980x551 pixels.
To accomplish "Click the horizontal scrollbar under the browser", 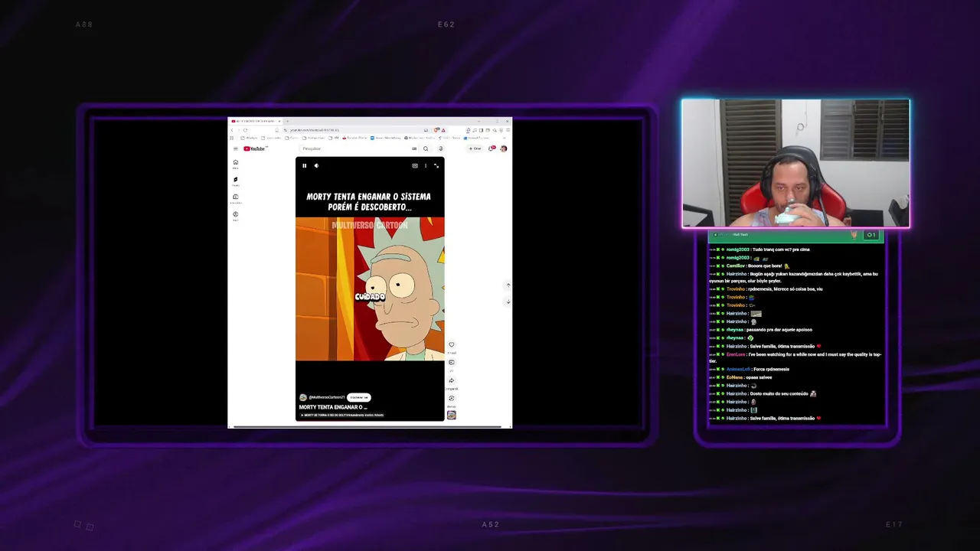I will 367,426.
